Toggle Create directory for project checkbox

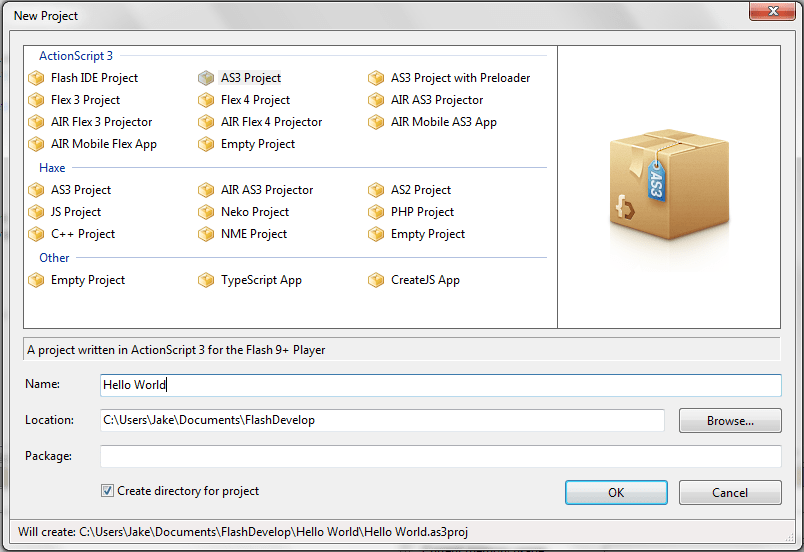click(x=107, y=491)
